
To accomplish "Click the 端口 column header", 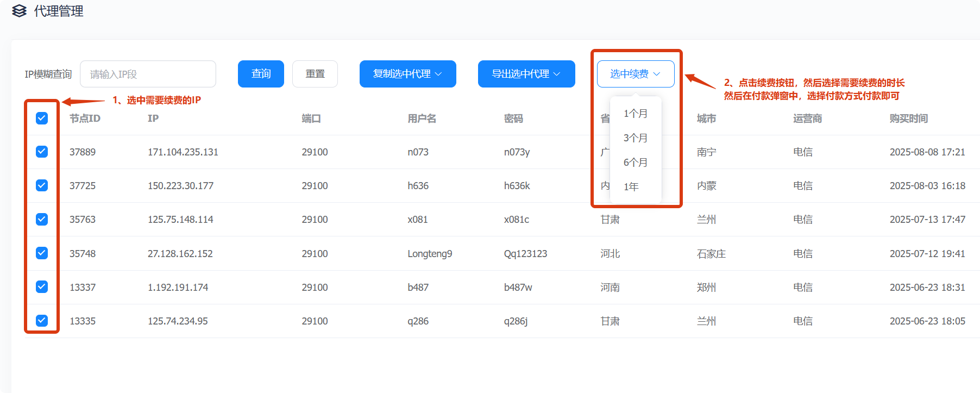I will point(311,118).
